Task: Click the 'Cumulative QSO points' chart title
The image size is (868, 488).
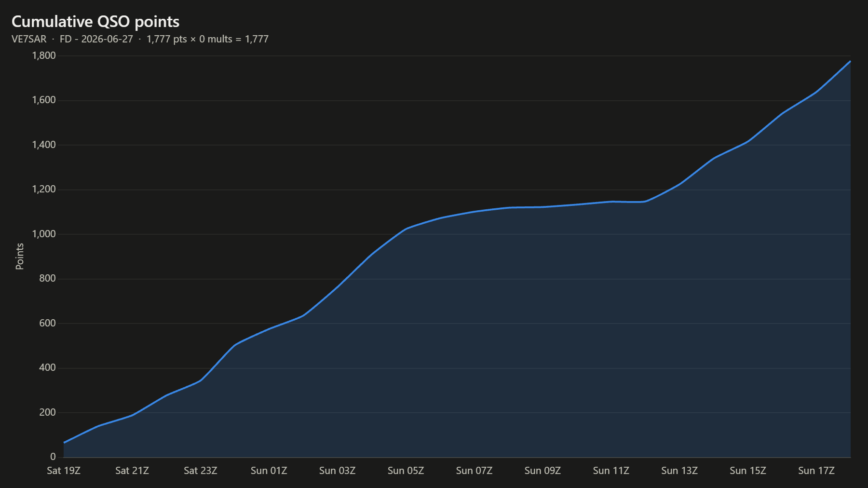Action: click(95, 22)
